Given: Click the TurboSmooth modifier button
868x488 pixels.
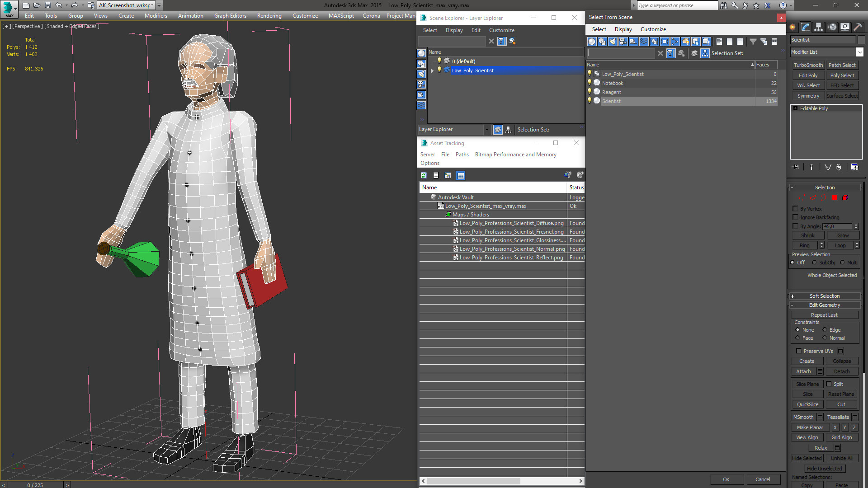Looking at the screenshot, I should pyautogui.click(x=808, y=65).
